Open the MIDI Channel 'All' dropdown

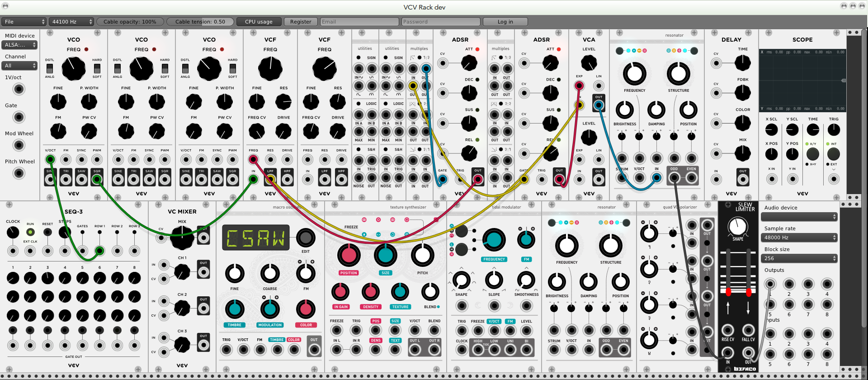[x=20, y=66]
